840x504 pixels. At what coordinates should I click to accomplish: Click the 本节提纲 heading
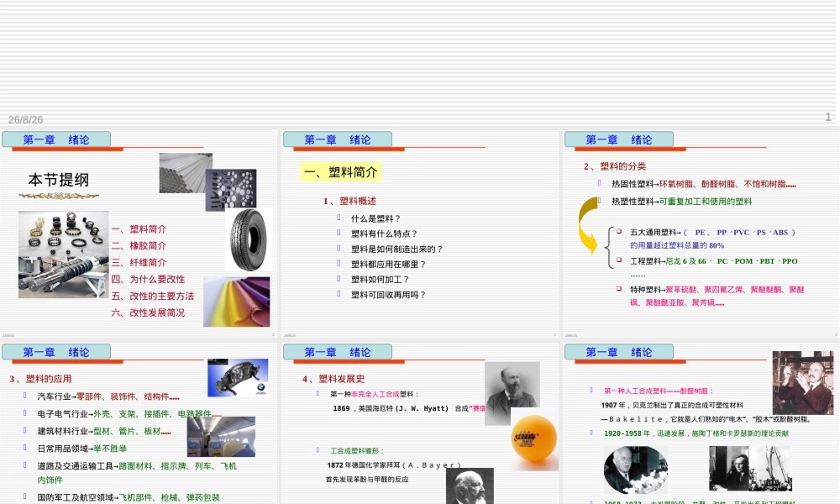click(59, 180)
